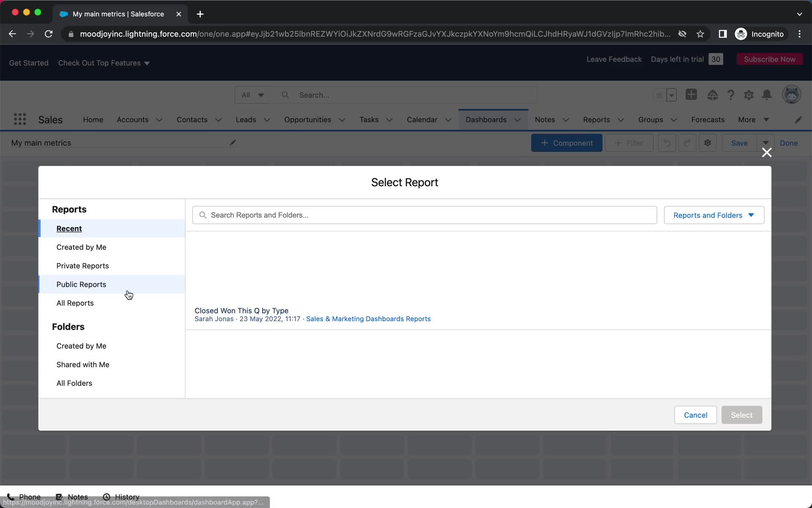Open notifications bell
Viewport: 812px width, 508px height.
767,95
